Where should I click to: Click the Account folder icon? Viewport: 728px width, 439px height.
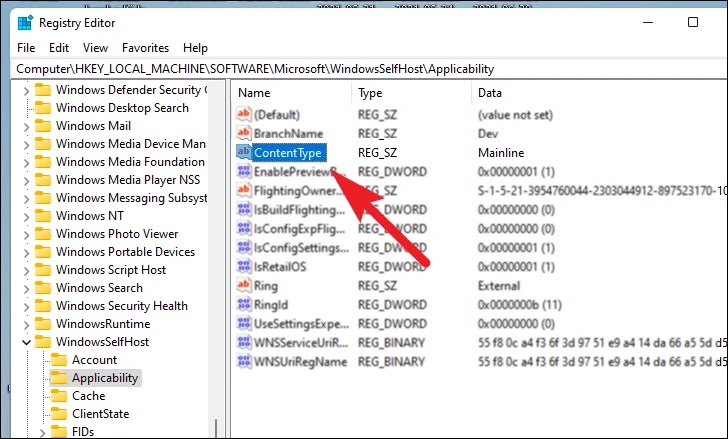pyautogui.click(x=58, y=360)
